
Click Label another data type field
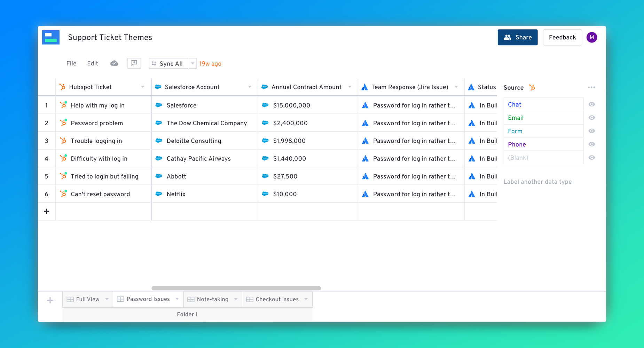point(537,182)
